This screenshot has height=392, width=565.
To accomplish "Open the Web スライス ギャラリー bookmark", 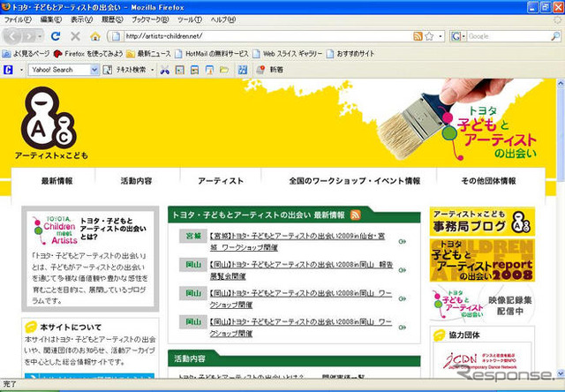I will (x=287, y=54).
